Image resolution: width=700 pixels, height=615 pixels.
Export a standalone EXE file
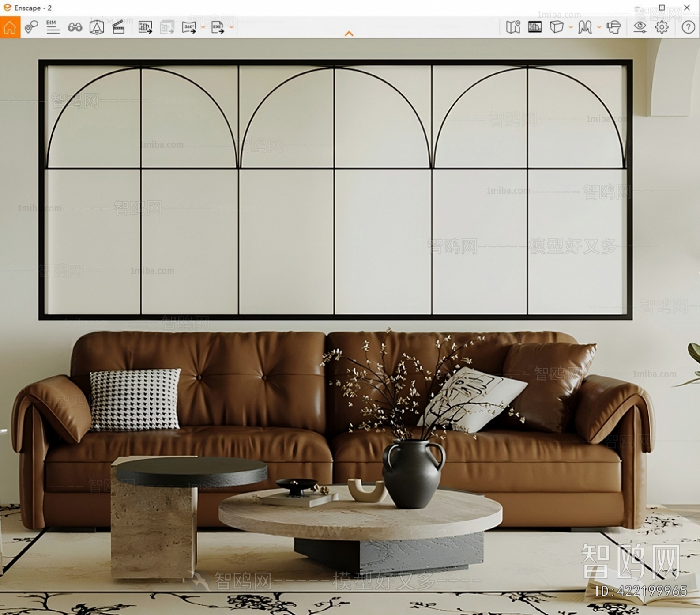[218, 27]
